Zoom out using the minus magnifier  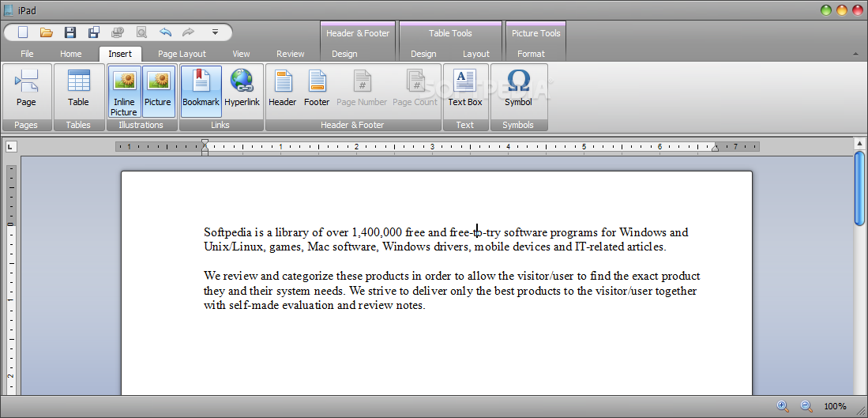click(x=806, y=406)
